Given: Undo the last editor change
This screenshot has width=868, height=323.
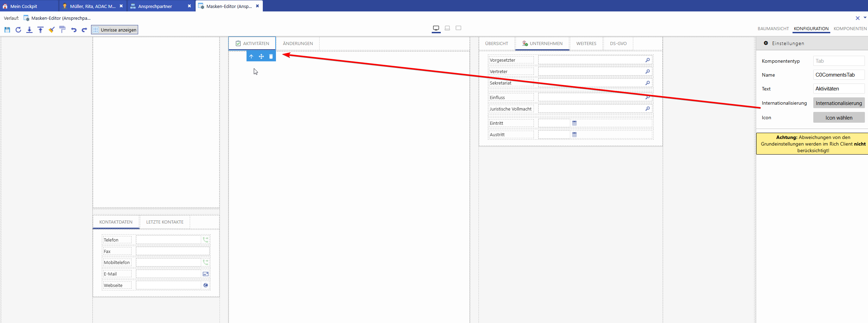Looking at the screenshot, I should 73,30.
